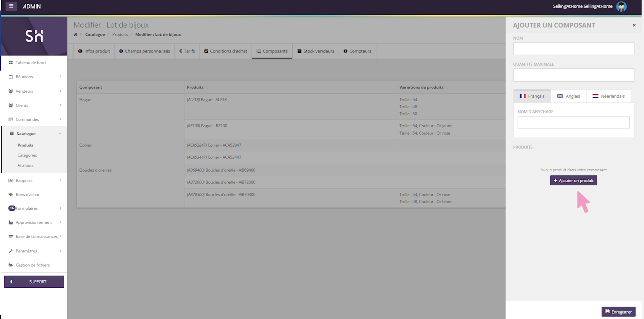This screenshot has height=319, width=644.
Task: Click the SH logo in sidebar
Action: point(34,36)
